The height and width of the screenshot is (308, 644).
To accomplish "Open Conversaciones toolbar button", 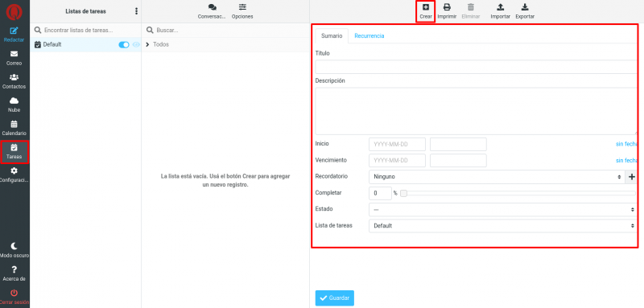I will [x=212, y=11].
